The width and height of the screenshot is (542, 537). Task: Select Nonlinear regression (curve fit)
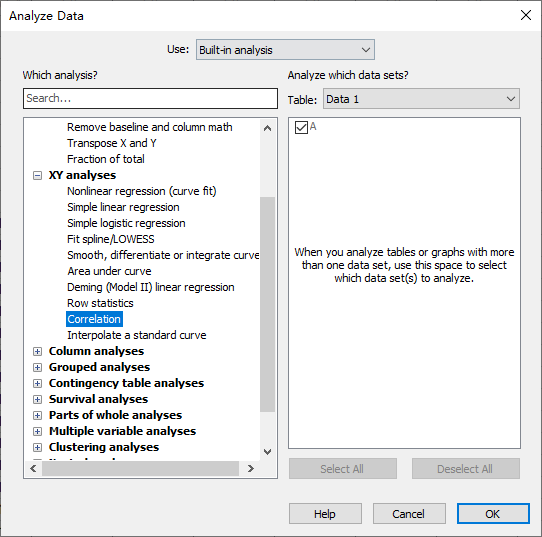pyautogui.click(x=142, y=191)
